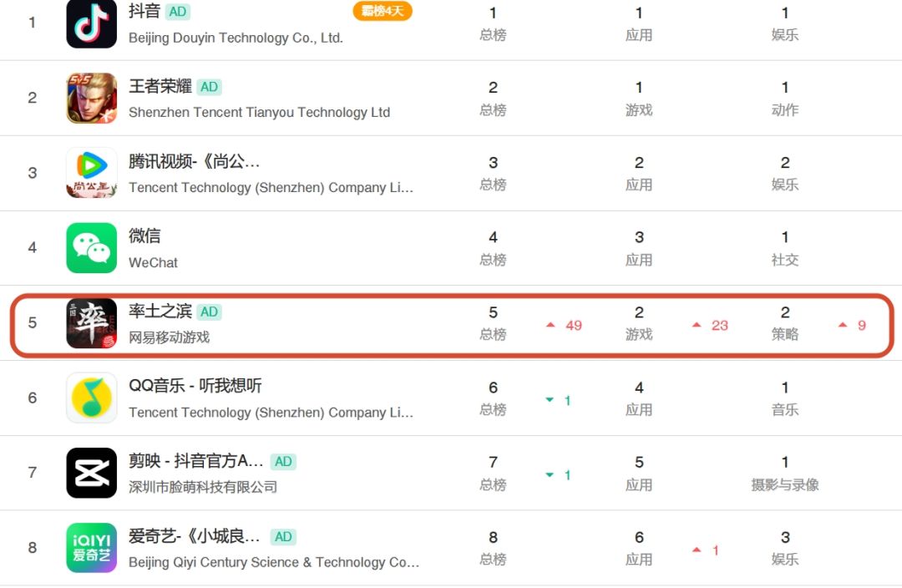The height and width of the screenshot is (588, 902).
Task: Click Shenzhen Tencent Tianyou Technology Ltd
Action: 260,113
